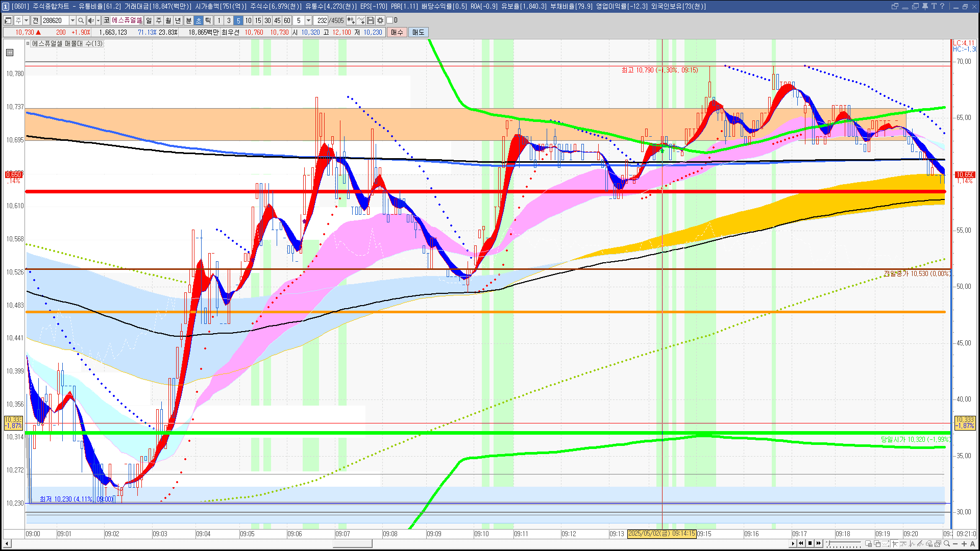This screenshot has width=980, height=551.
Task: Toggle the D checkbox in toolbar
Action: tap(390, 20)
